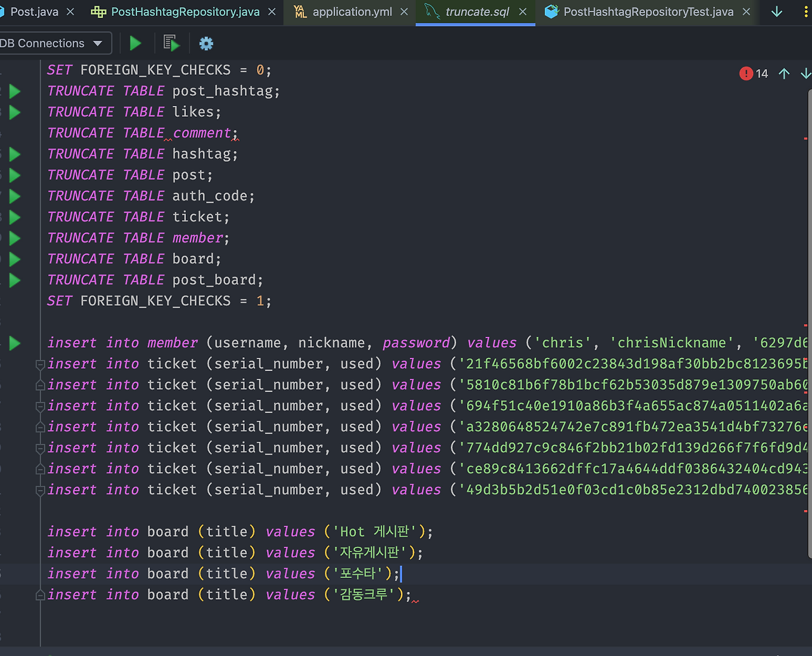This screenshot has width=812, height=656.
Task: Run the TRUNCATE TABLE auth_code statement
Action: [15, 196]
